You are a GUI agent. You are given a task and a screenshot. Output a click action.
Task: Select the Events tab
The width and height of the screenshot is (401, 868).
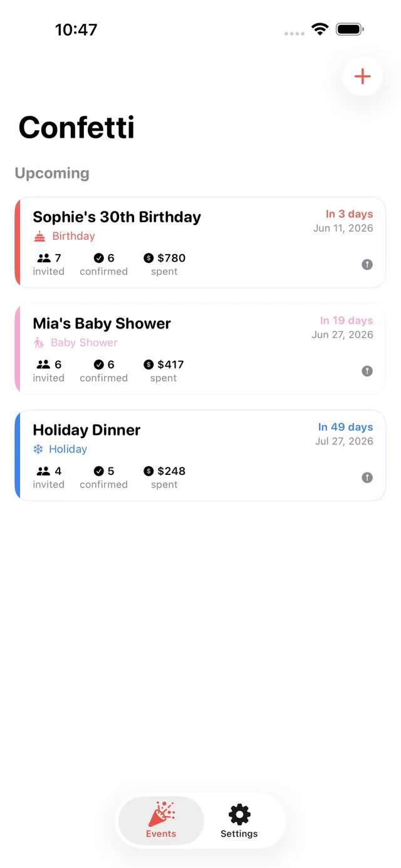[161, 820]
